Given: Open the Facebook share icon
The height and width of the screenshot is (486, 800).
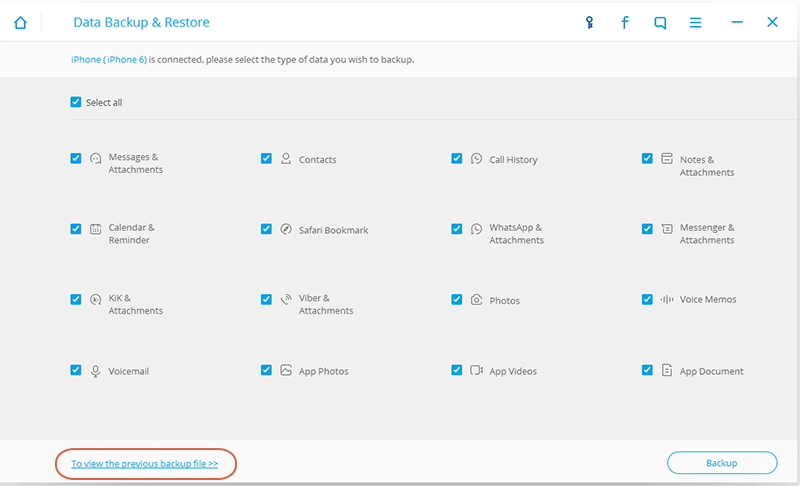Looking at the screenshot, I should (624, 22).
